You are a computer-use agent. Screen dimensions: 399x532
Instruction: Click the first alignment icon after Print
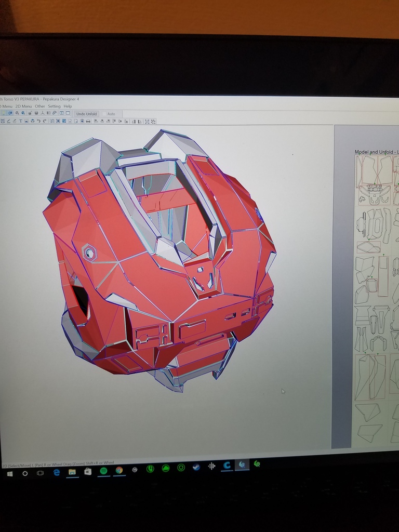coord(96,121)
